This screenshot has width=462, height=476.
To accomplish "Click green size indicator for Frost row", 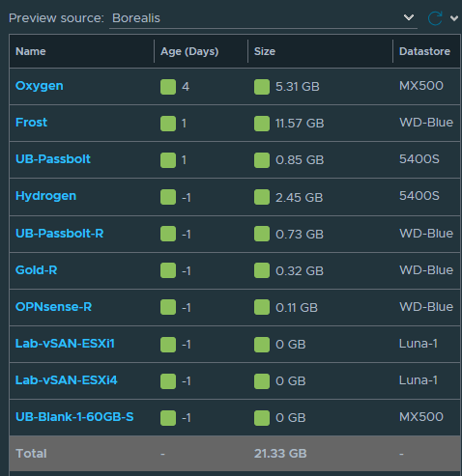I will tap(262, 124).
